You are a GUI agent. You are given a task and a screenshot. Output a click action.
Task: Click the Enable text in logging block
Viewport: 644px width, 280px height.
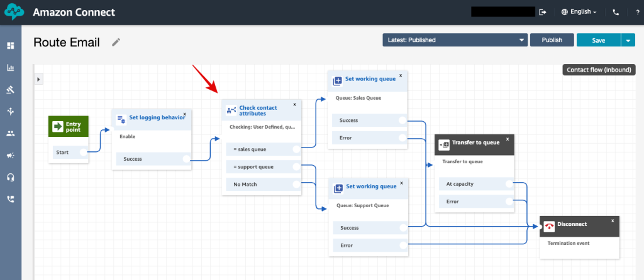[127, 136]
